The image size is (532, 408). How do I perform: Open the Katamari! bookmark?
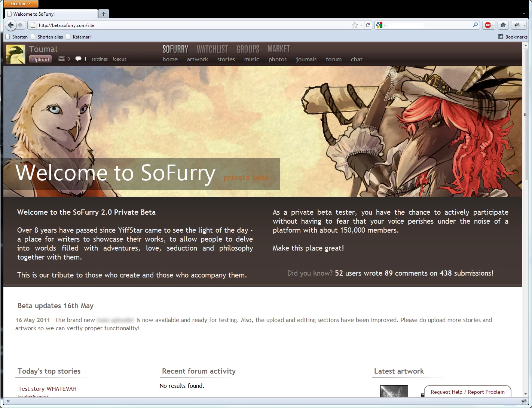pos(79,37)
